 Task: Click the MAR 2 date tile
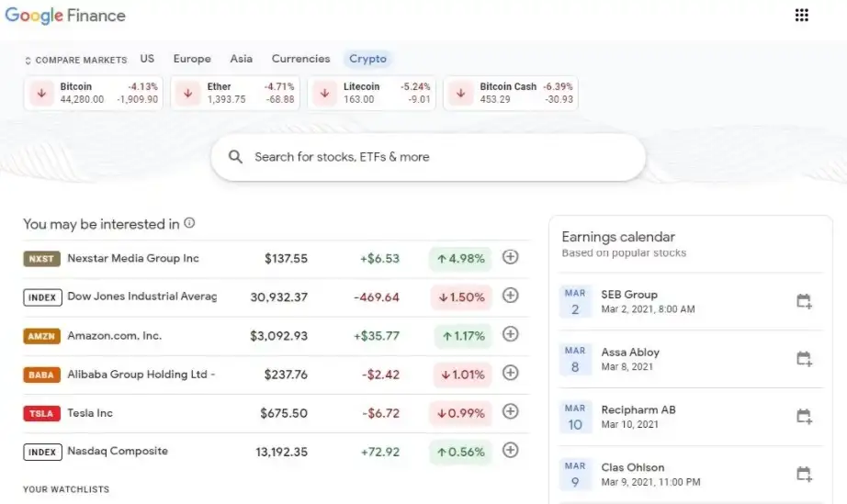575,302
